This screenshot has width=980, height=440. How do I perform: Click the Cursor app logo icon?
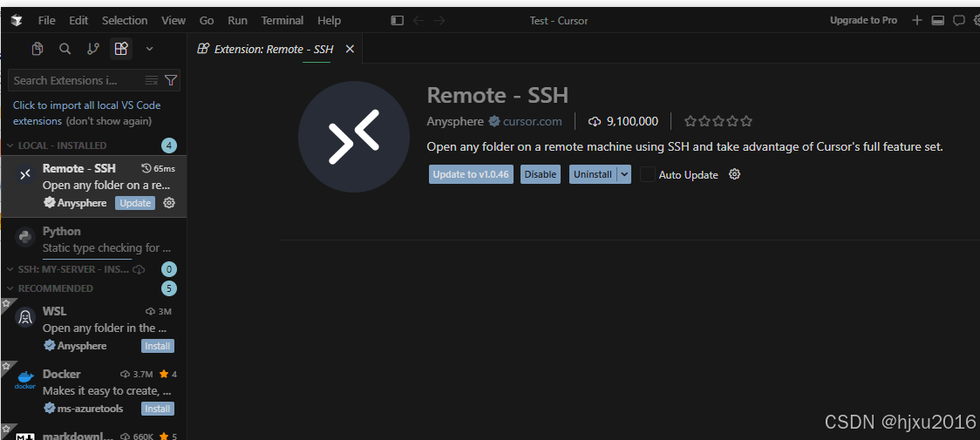click(17, 21)
